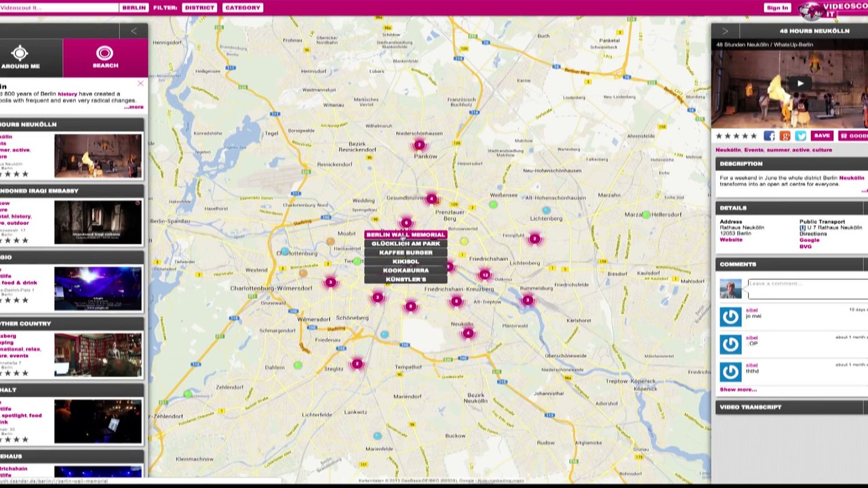The width and height of the screenshot is (868, 488).
Task: Open the CATEGORY filter dropdown
Action: coord(242,7)
